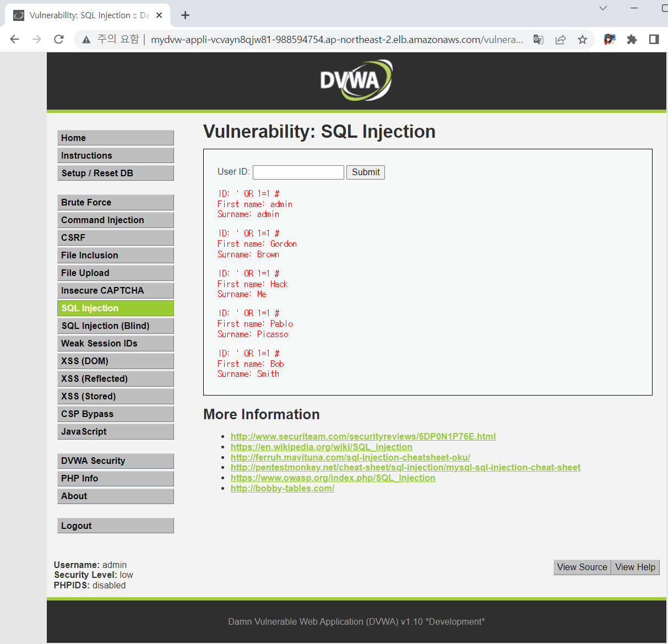668x644 pixels.
Task: Select the Vulnerability: SQL Injection tab
Action: click(x=88, y=15)
